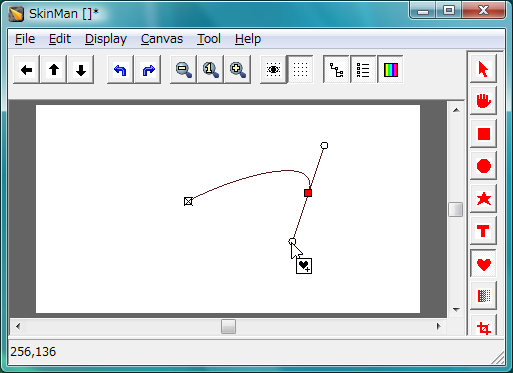Select the red rectangle shape tool

pyautogui.click(x=483, y=134)
